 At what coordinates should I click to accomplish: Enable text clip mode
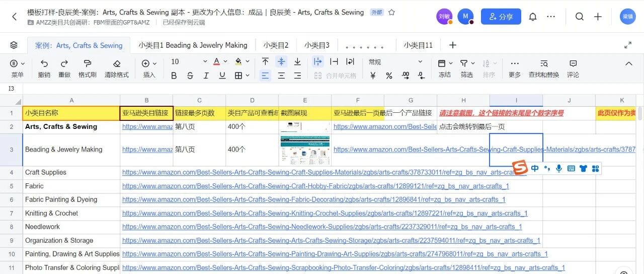pyautogui.click(x=334, y=61)
